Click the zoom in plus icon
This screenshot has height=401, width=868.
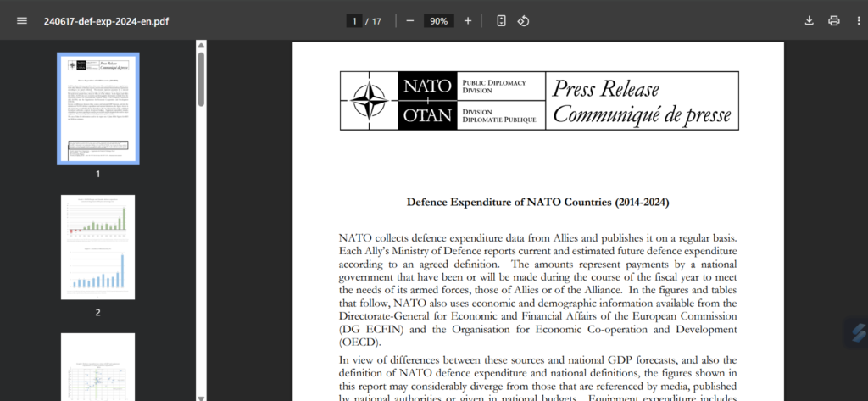coord(468,21)
